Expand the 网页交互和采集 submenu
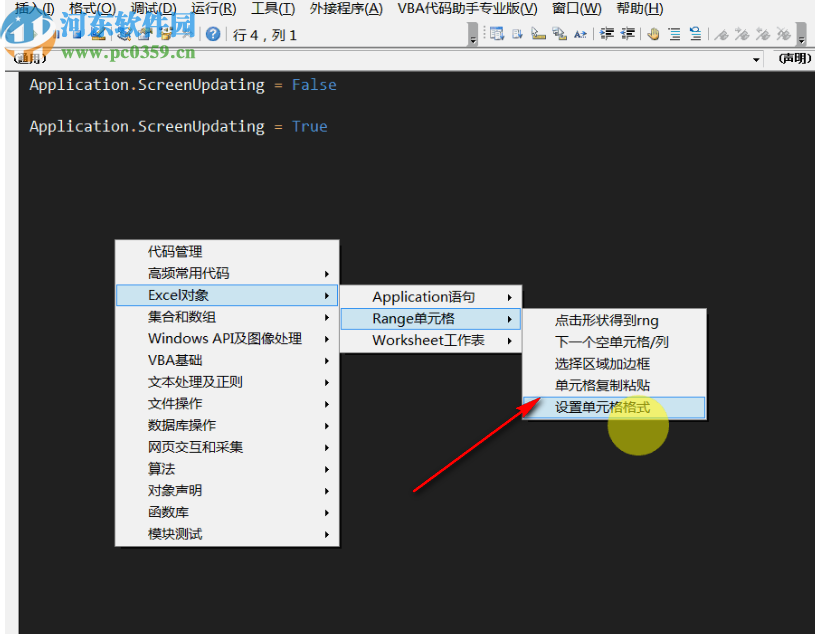 click(x=227, y=447)
